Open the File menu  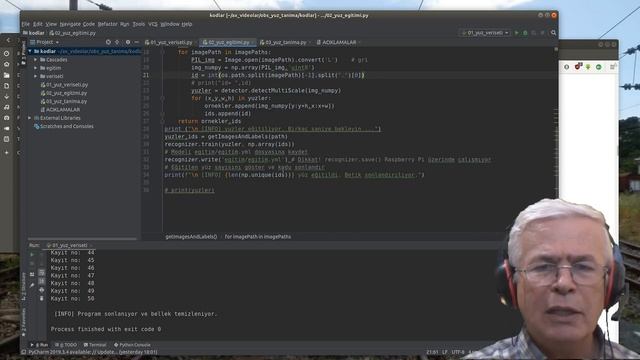point(26,24)
